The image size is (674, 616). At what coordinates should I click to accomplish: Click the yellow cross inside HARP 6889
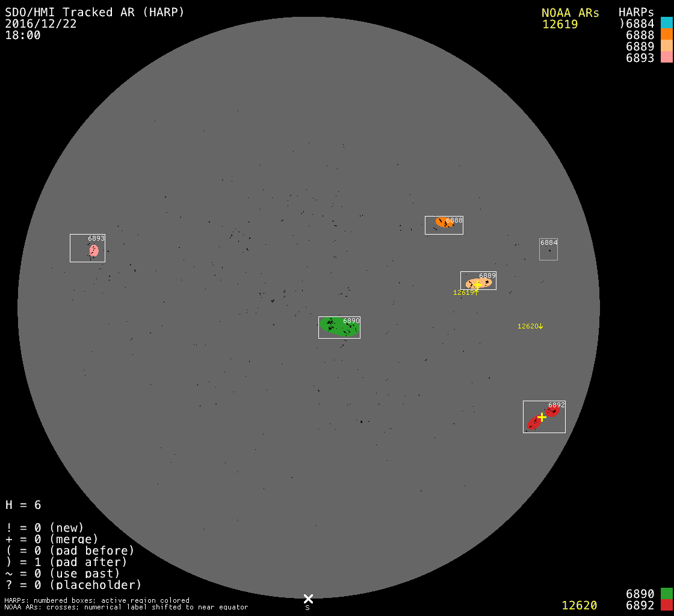[477, 285]
